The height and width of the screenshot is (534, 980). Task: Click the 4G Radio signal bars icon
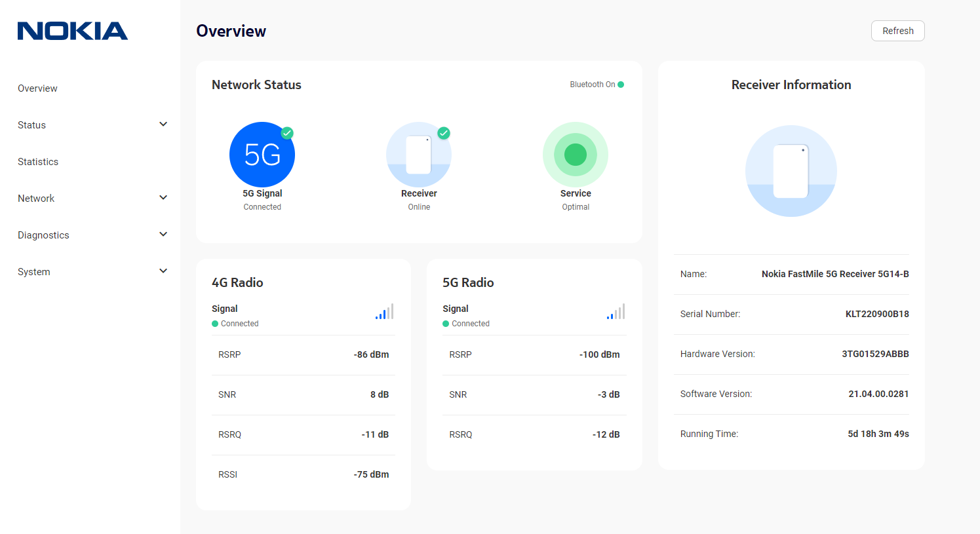point(385,312)
